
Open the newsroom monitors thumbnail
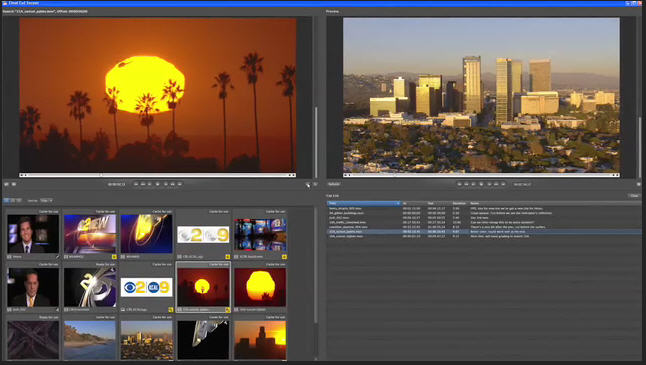[x=260, y=234]
